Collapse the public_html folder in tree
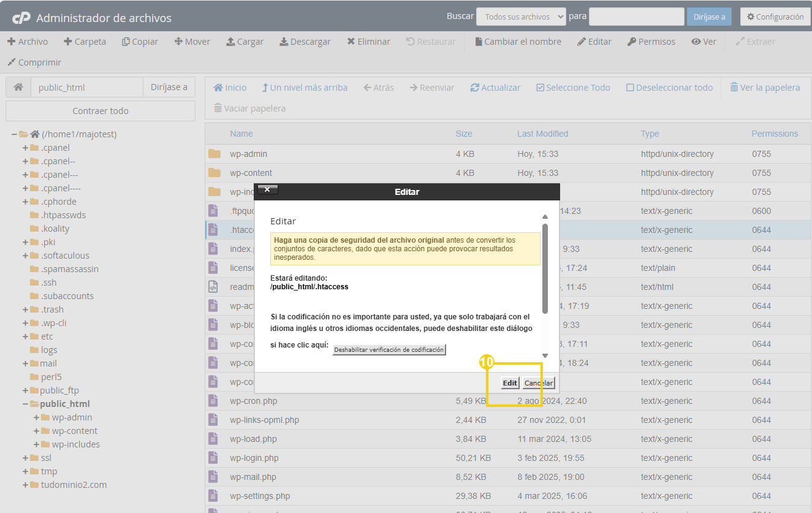Screen dimensions: 812x513 pos(25,404)
